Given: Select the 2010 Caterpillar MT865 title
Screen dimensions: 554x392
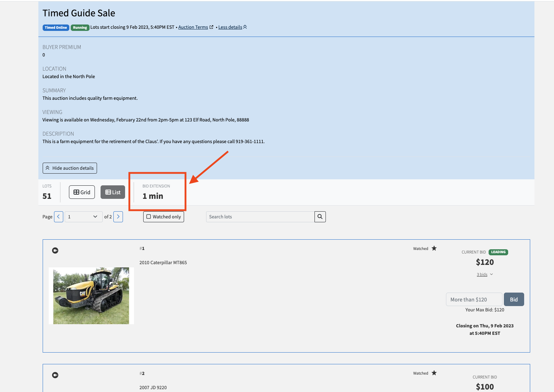Looking at the screenshot, I should point(163,262).
